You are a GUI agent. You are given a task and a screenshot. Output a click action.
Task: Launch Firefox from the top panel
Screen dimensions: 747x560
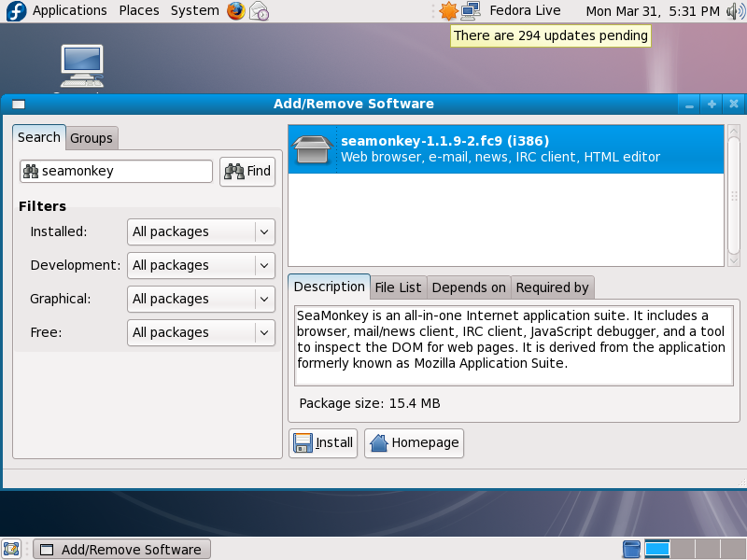tap(236, 11)
